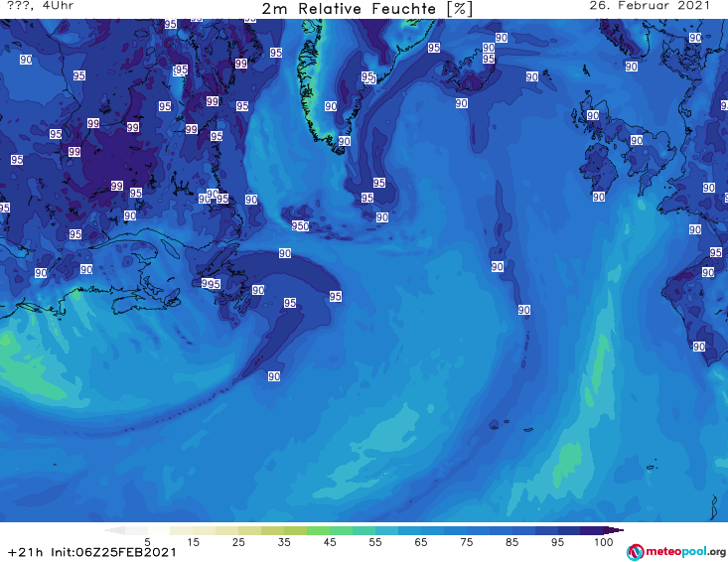Click the meteopool.org logo link
The height and width of the screenshot is (562, 728).
click(676, 552)
